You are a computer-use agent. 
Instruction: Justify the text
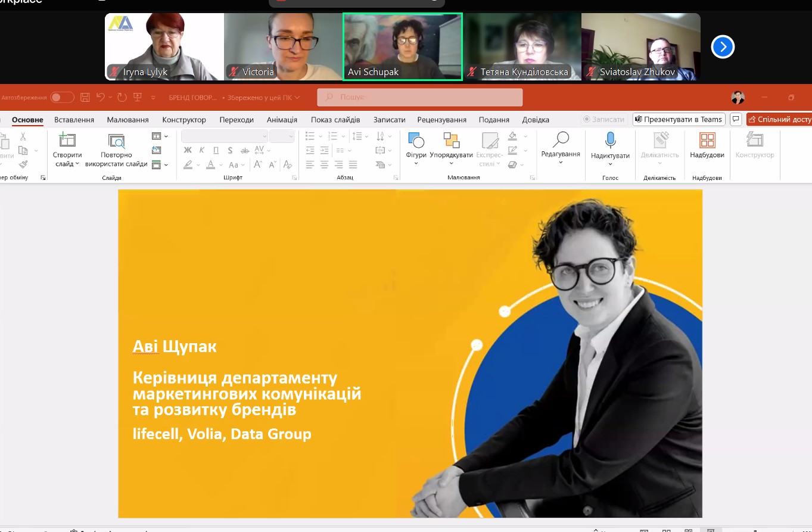tap(353, 164)
